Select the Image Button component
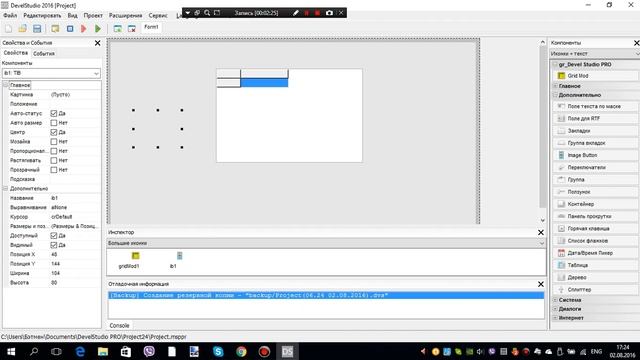 [x=595, y=155]
